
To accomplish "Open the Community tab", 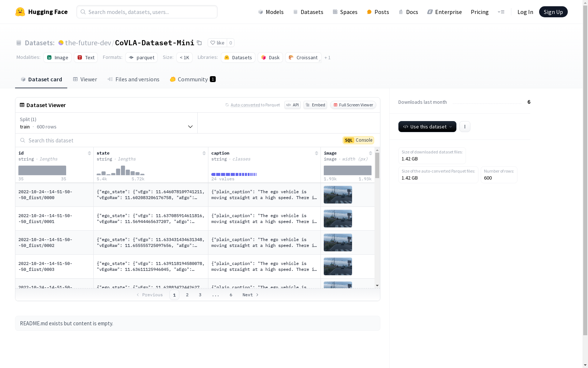I will pyautogui.click(x=193, y=79).
